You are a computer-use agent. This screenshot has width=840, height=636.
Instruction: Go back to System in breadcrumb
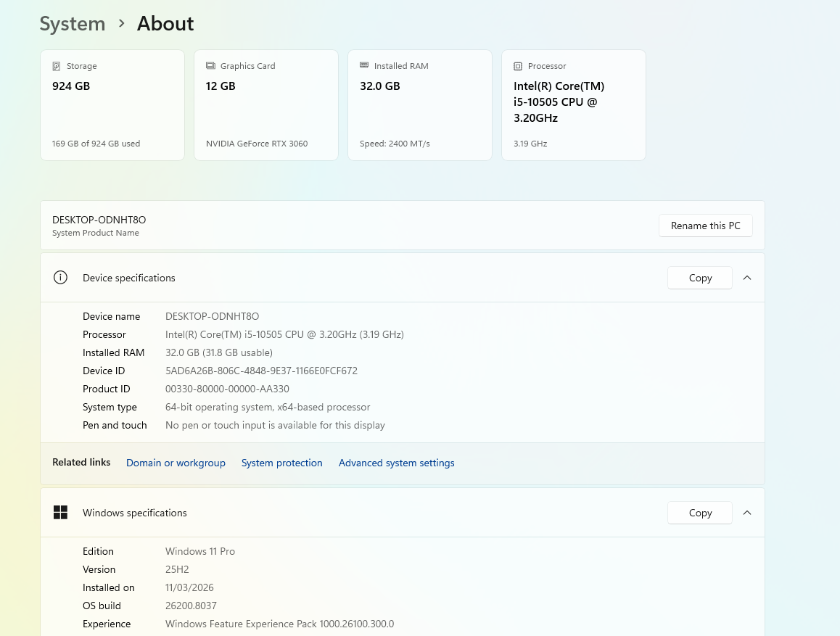(72, 24)
